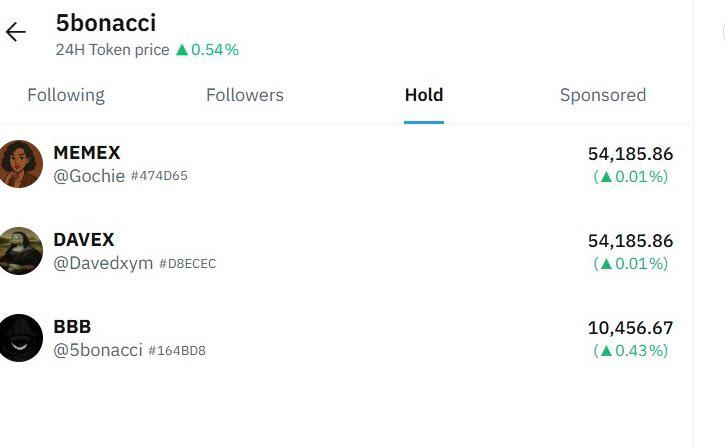Select the Hold tab
The image size is (725, 447).
pyautogui.click(x=424, y=95)
